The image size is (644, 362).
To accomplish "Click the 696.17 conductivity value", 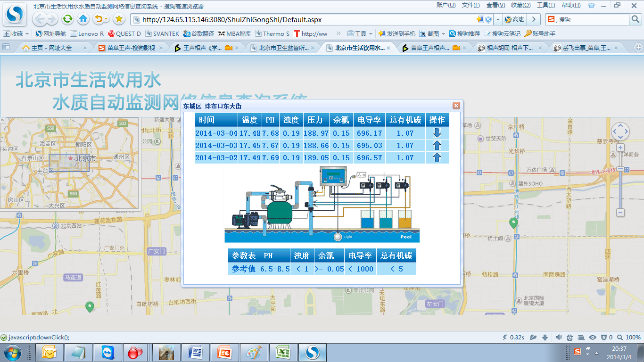I will (370, 133).
